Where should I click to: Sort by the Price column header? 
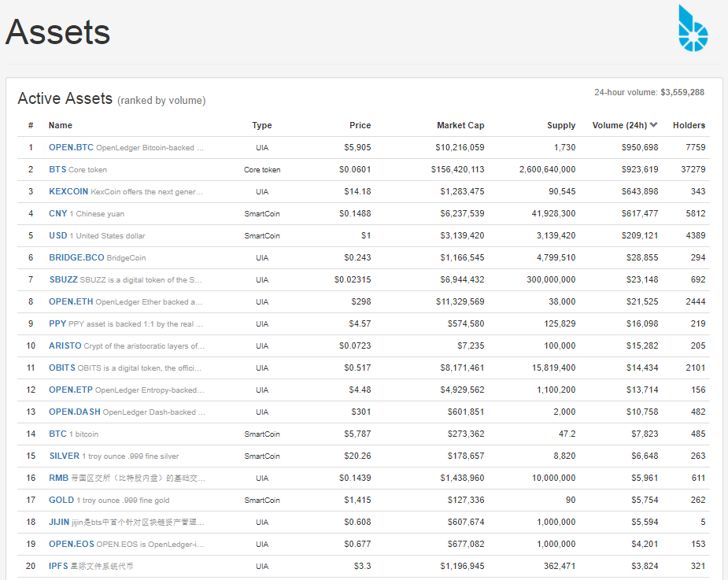[x=360, y=125]
